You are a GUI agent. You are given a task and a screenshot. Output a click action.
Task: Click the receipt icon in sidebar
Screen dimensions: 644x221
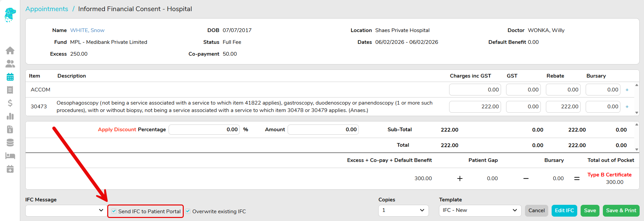pos(10,90)
